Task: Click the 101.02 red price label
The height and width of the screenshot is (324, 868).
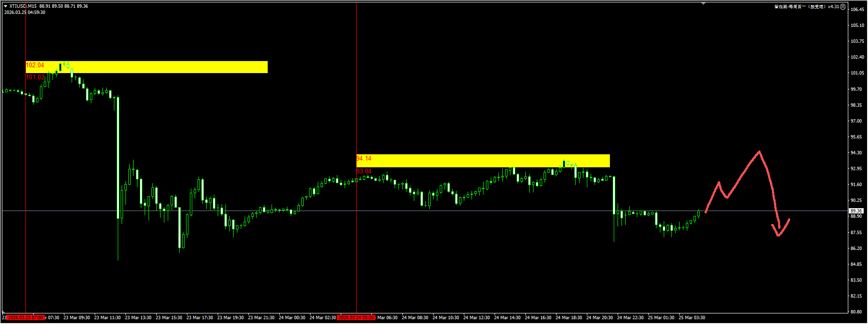Action: click(x=35, y=77)
